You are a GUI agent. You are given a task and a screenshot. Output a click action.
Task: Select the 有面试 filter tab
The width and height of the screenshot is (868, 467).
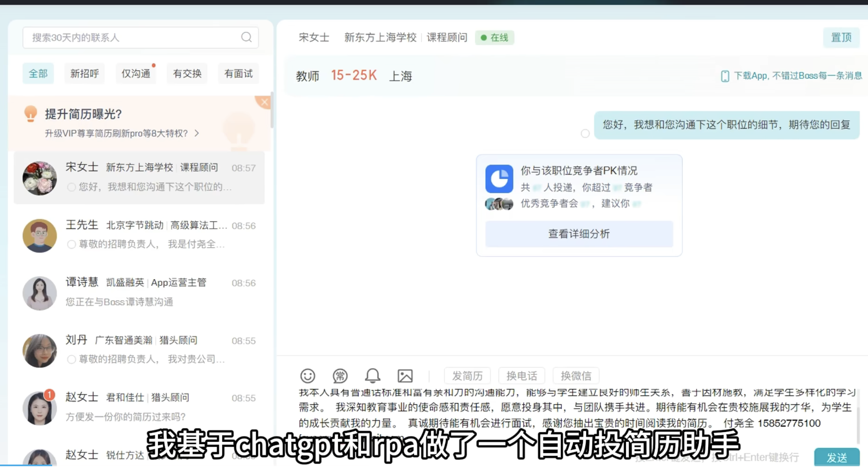click(x=238, y=74)
